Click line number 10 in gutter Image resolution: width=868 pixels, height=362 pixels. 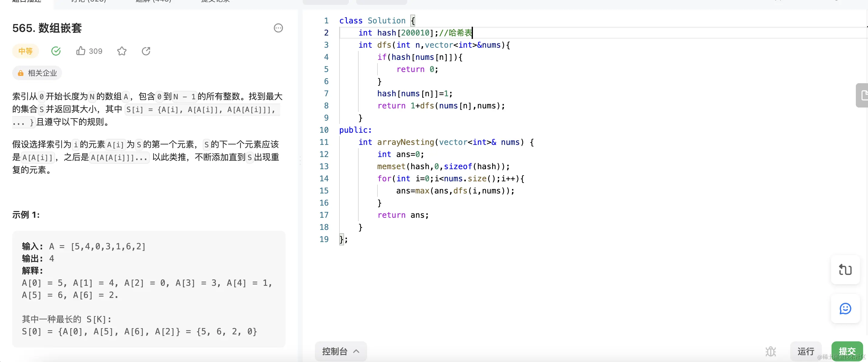point(324,130)
